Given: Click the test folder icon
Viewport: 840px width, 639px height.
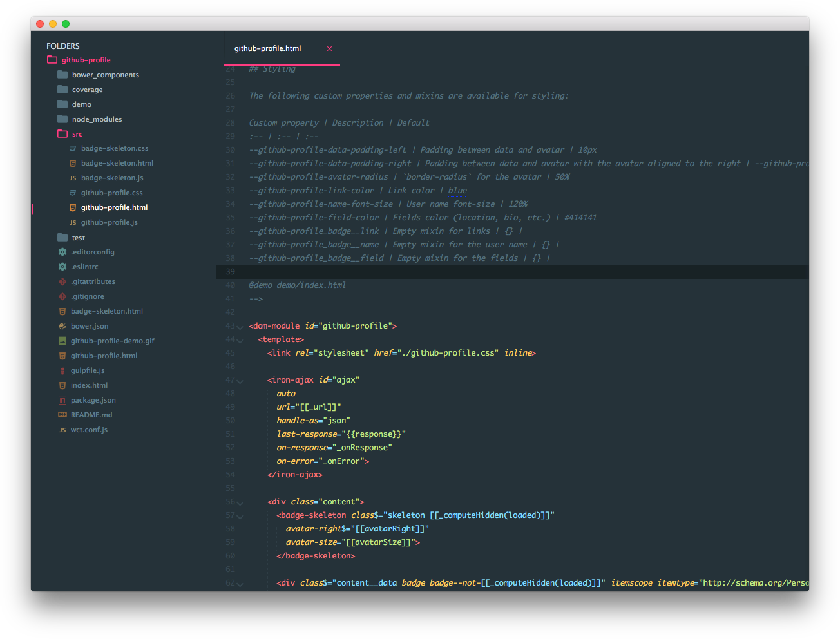Looking at the screenshot, I should pyautogui.click(x=62, y=238).
